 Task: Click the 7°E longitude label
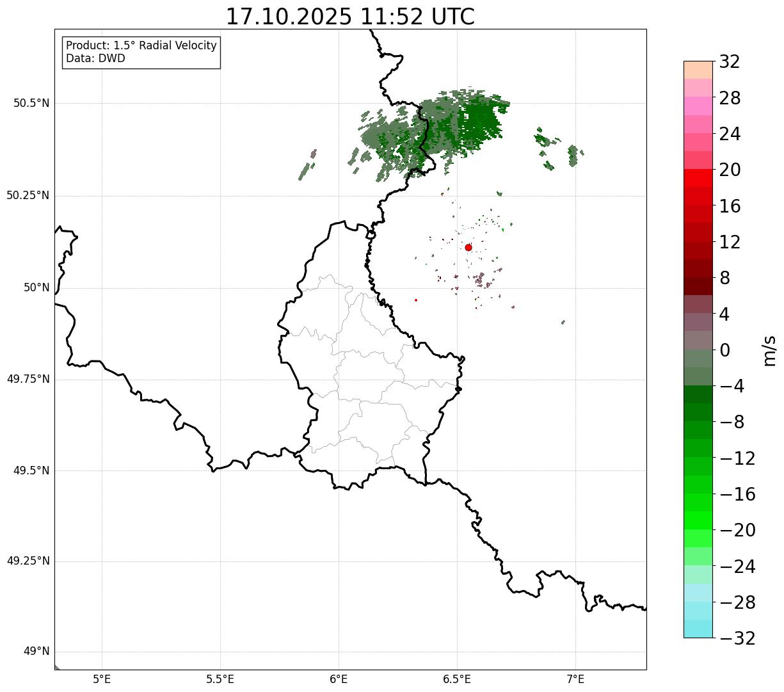pyautogui.click(x=575, y=679)
